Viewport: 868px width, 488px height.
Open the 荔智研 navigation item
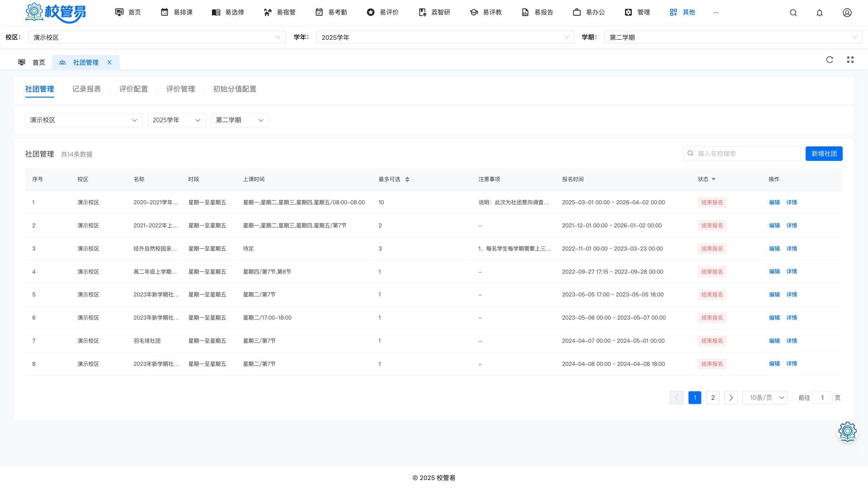(434, 12)
